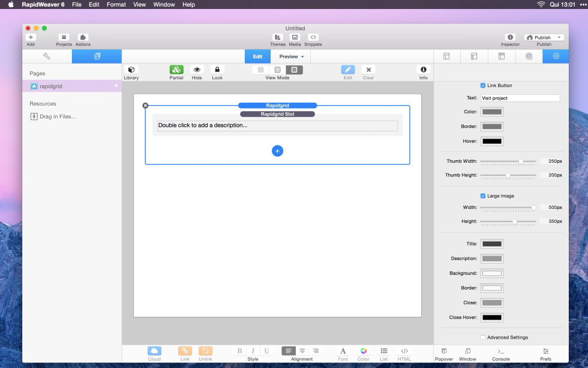Select the third View Mode button
Viewport: 588px width, 368px height.
(295, 70)
